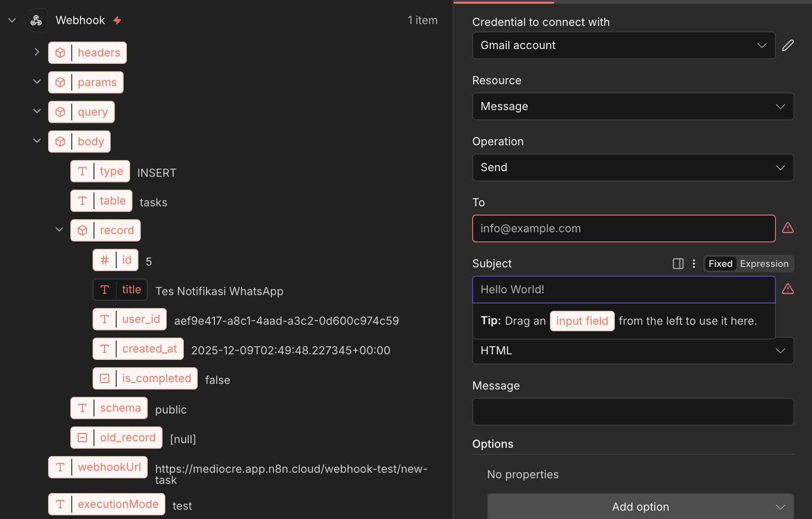812x519 pixels.
Task: Switch Subject field to Expression mode
Action: tap(764, 264)
